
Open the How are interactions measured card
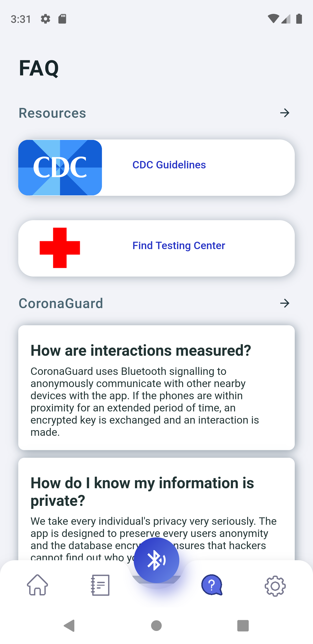[156, 387]
